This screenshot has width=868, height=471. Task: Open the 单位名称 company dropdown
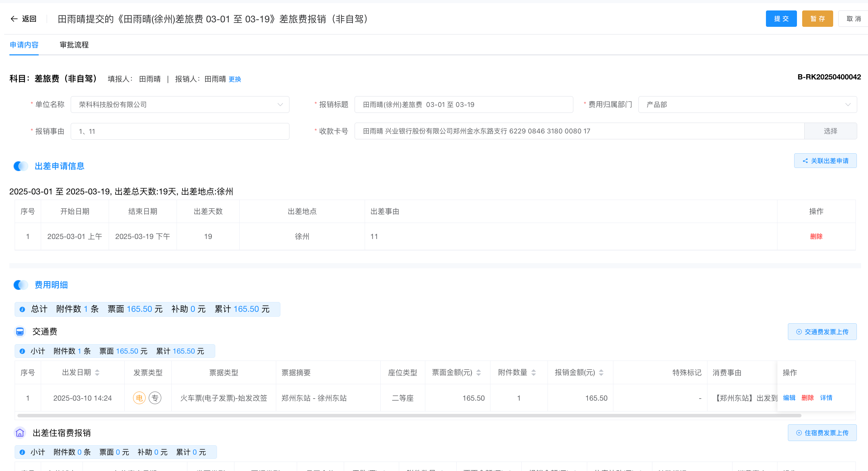180,105
